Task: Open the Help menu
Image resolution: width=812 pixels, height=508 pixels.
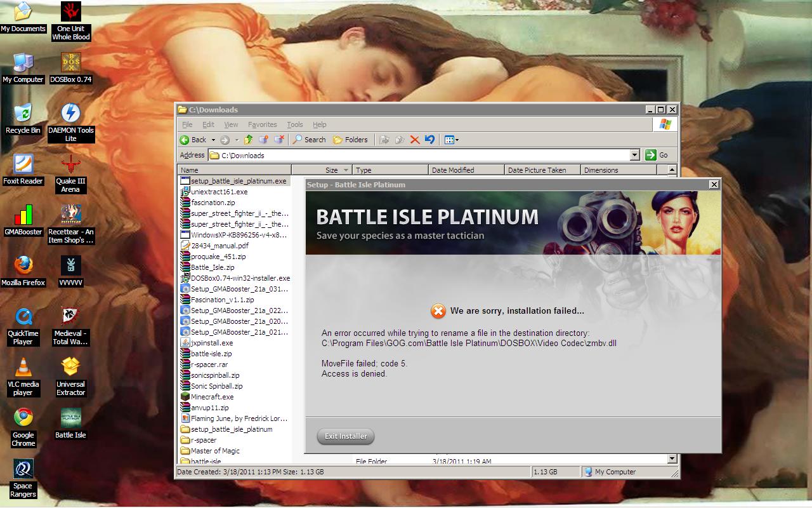Action: [320, 124]
